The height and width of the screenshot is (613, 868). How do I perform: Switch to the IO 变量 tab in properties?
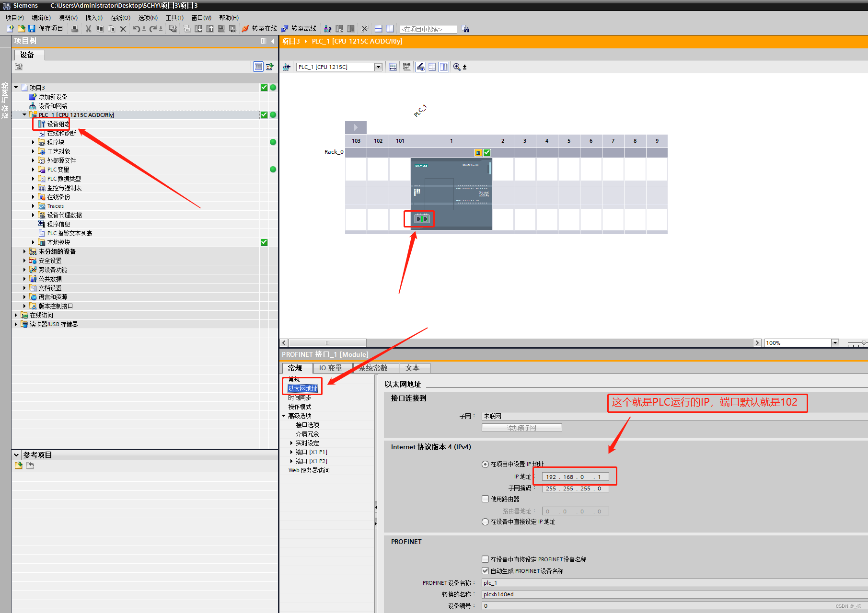331,368
